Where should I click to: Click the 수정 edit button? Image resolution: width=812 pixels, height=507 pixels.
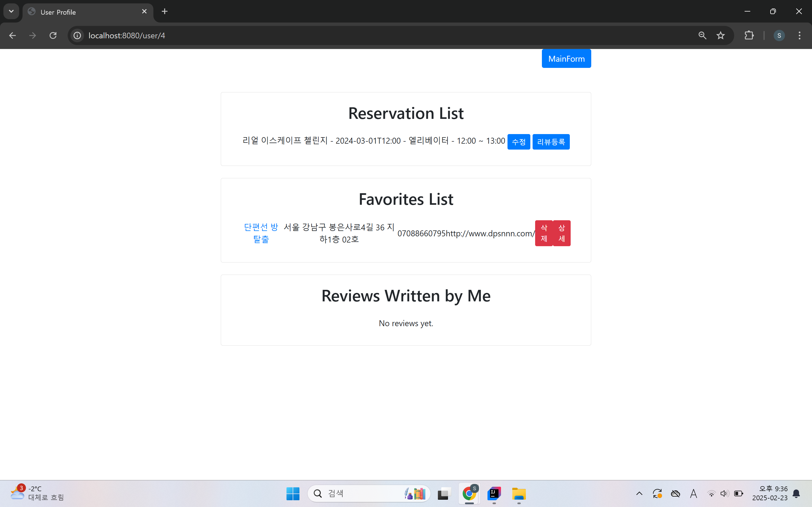click(518, 142)
